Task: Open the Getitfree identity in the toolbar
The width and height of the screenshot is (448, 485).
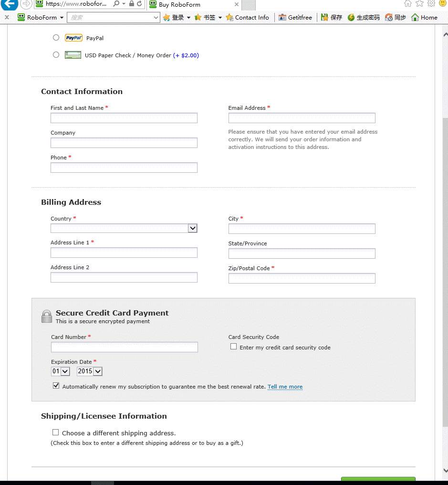Action: click(295, 18)
